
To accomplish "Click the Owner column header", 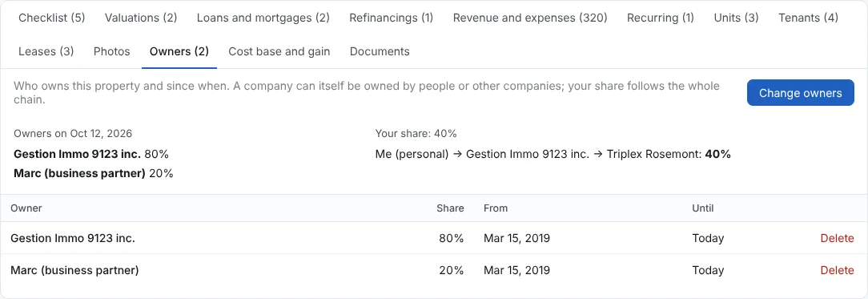I will pos(26,208).
